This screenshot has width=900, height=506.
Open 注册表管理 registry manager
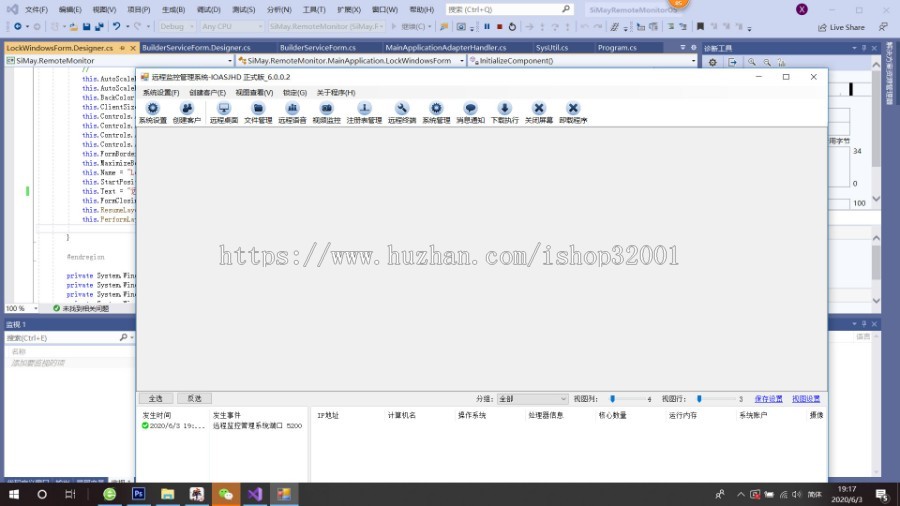(364, 112)
